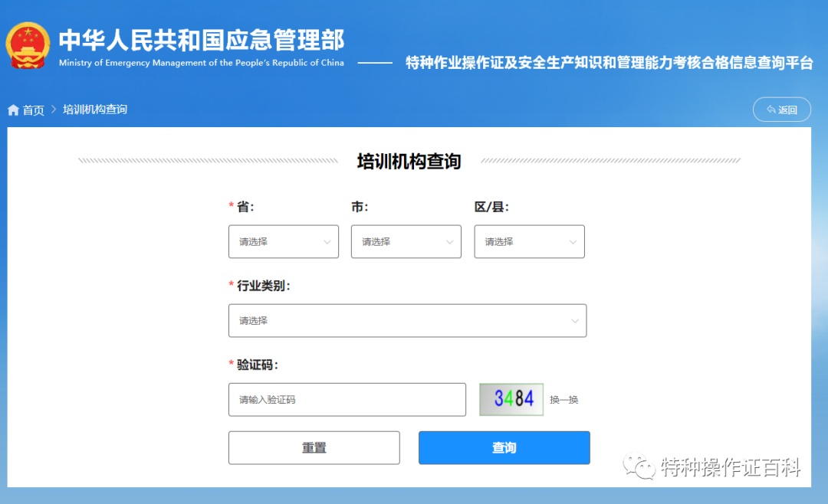Viewport: 828px width, 504px height.
Task: Open the 省 province dropdown
Action: [x=284, y=242]
